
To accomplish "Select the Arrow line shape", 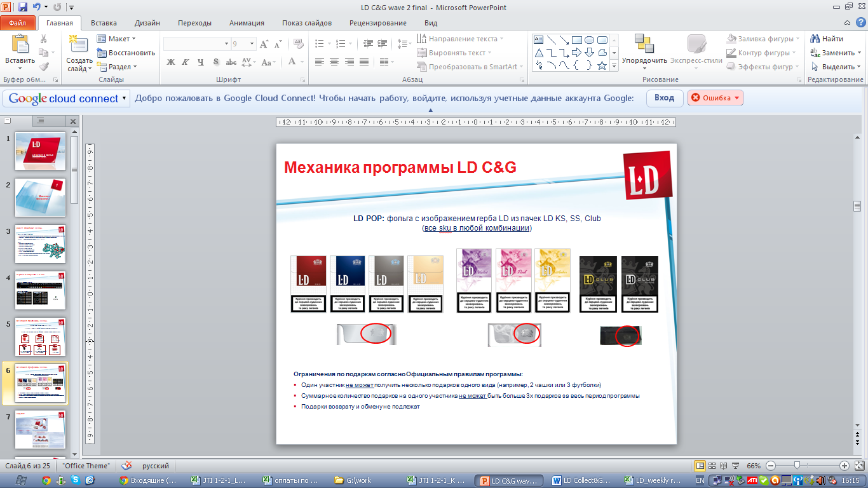I will coord(564,39).
